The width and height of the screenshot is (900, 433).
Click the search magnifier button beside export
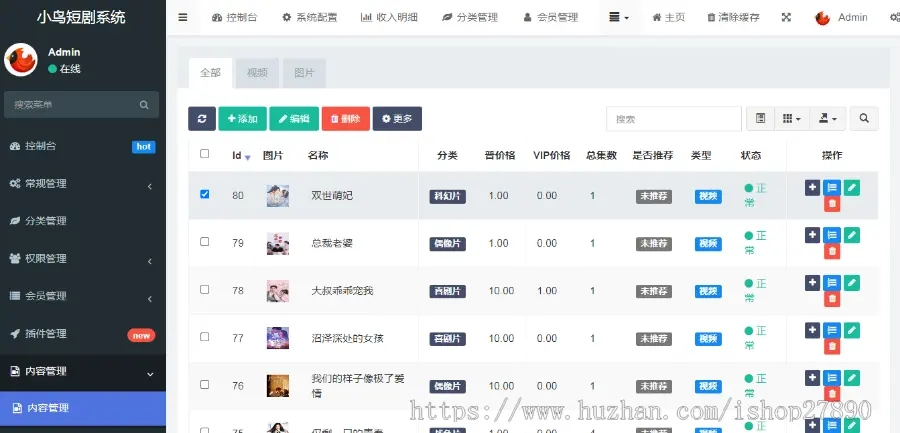pos(864,118)
